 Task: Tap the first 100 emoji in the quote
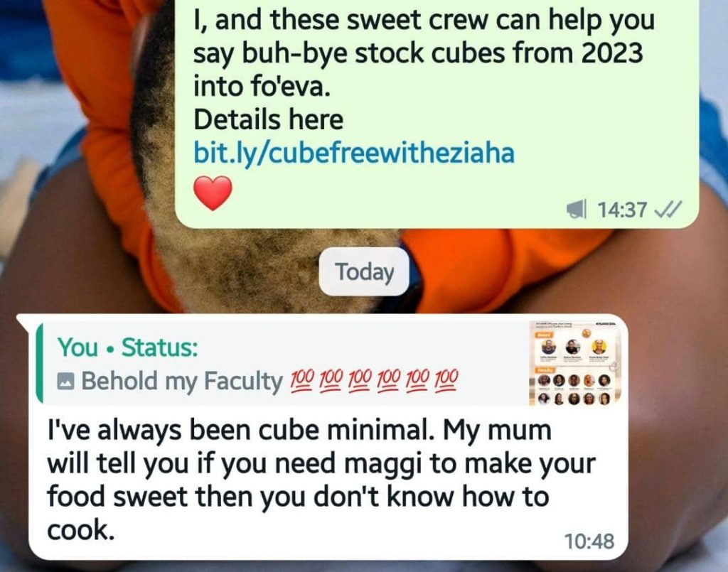(x=301, y=380)
